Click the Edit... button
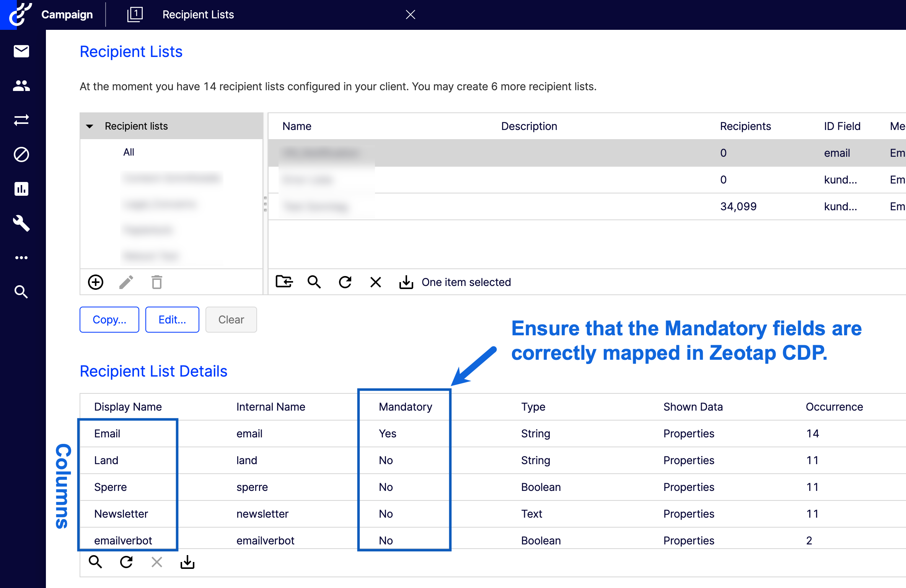This screenshot has width=906, height=588. point(172,320)
